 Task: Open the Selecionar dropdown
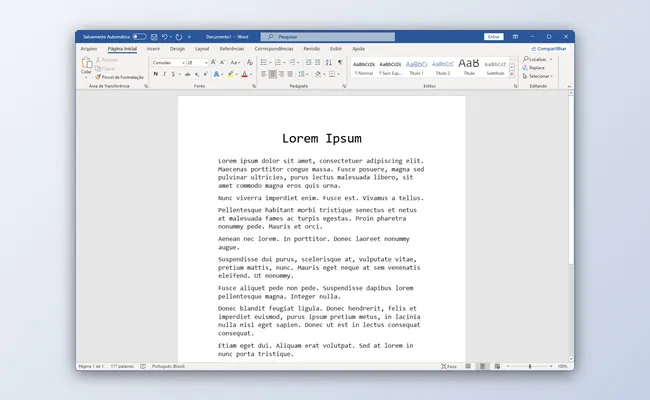click(538, 76)
